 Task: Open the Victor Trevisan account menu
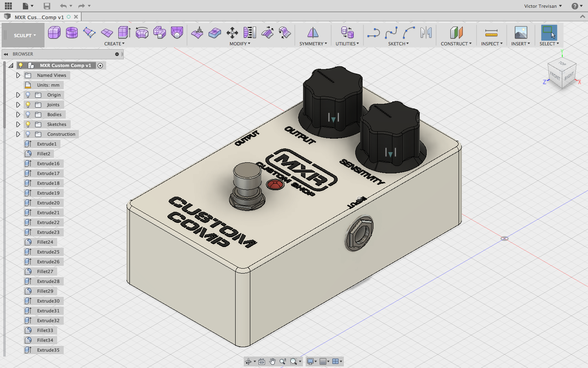coord(543,6)
